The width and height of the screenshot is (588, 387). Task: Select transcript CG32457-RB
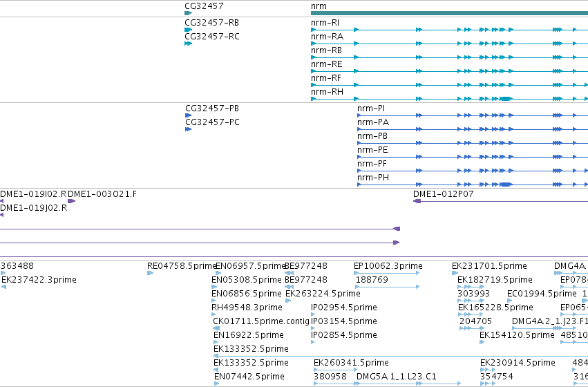tap(212, 23)
